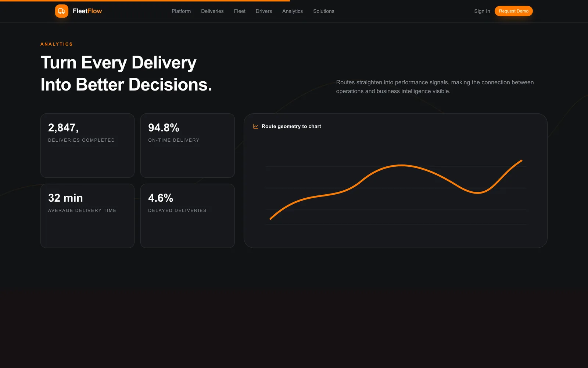Image resolution: width=588 pixels, height=368 pixels.
Task: Click the Request Demo button
Action: [x=513, y=11]
